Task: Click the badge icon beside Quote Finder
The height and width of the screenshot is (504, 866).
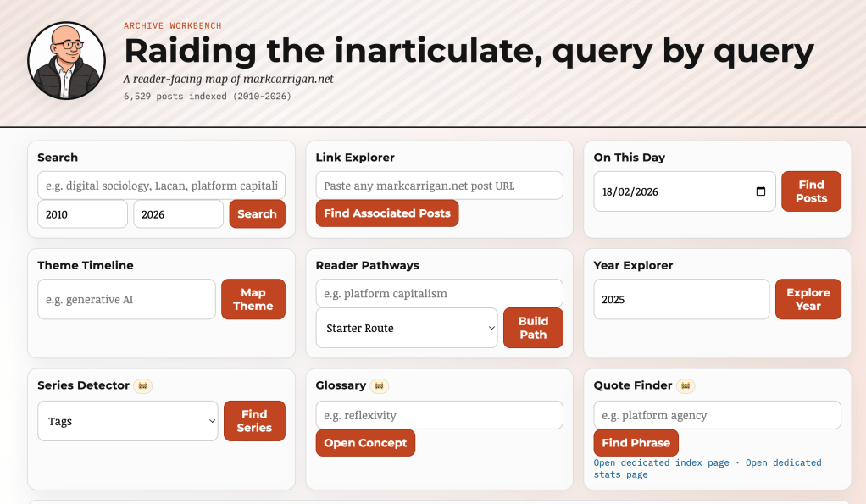Action: click(x=686, y=386)
